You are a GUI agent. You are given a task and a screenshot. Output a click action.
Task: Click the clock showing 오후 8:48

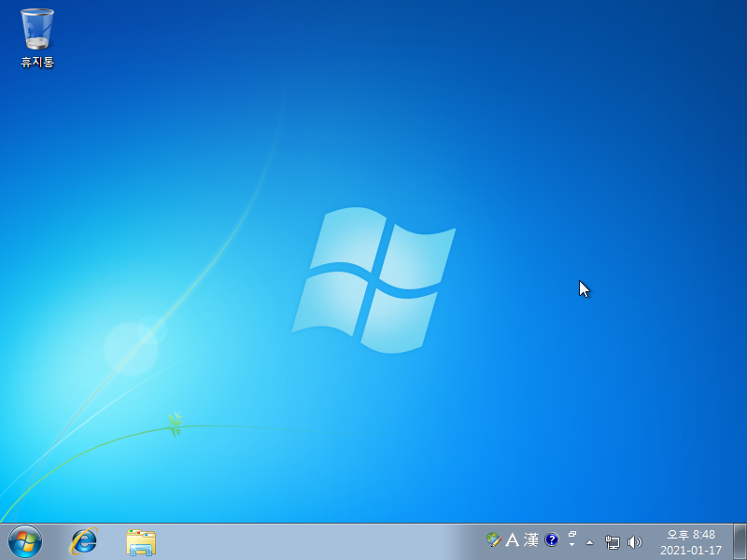click(x=691, y=534)
